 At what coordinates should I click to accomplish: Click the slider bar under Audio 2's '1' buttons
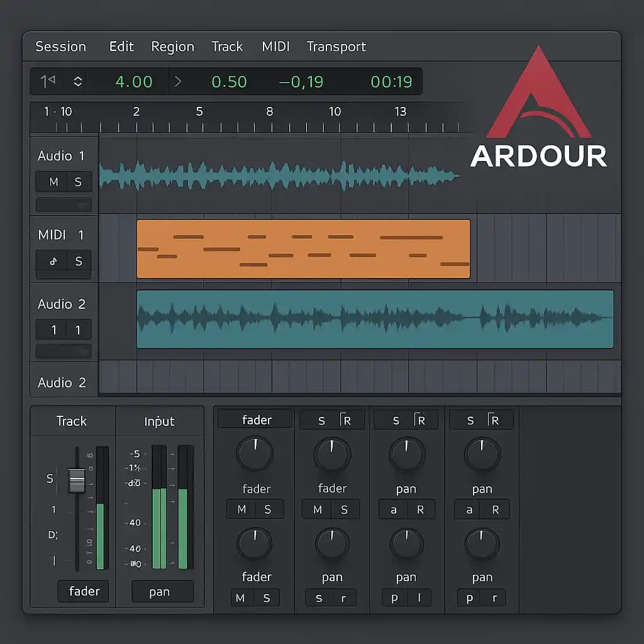[x=64, y=351]
